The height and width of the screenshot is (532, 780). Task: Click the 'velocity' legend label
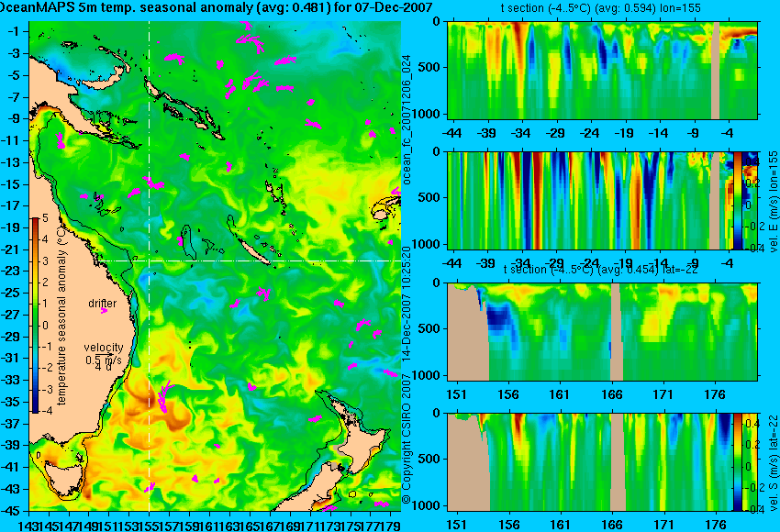(104, 348)
